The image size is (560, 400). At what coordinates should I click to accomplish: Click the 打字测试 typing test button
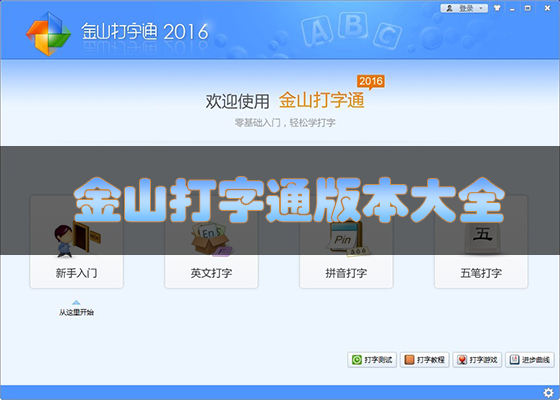(372, 360)
